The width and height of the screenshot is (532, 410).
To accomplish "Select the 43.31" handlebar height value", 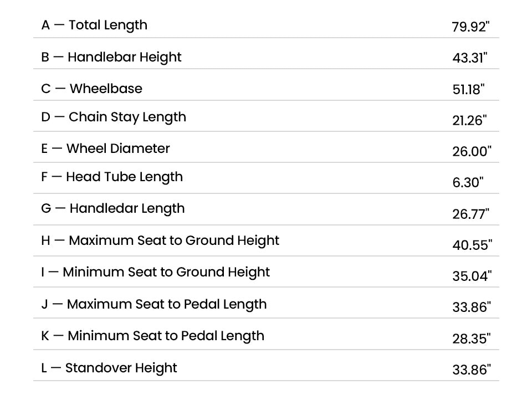I will pyautogui.click(x=470, y=58).
